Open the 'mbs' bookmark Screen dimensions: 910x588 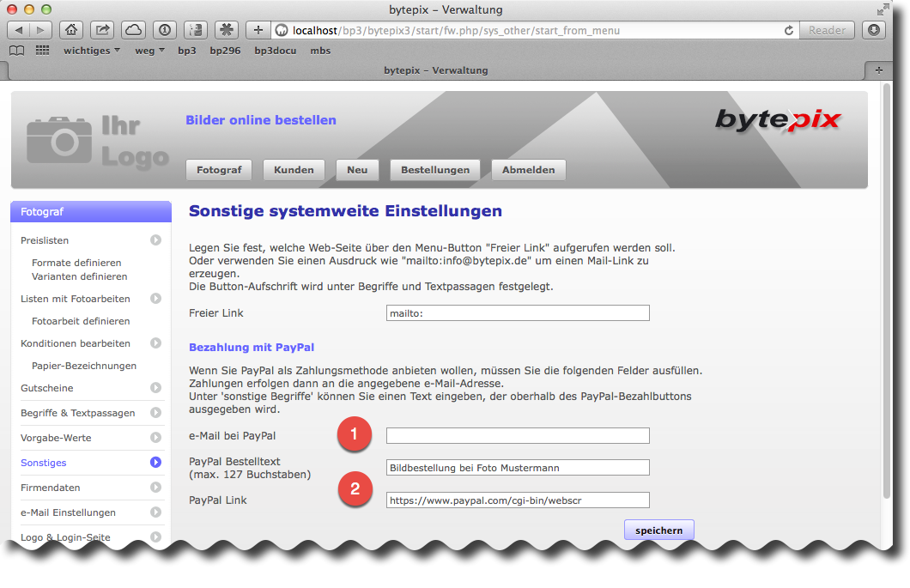pyautogui.click(x=320, y=51)
